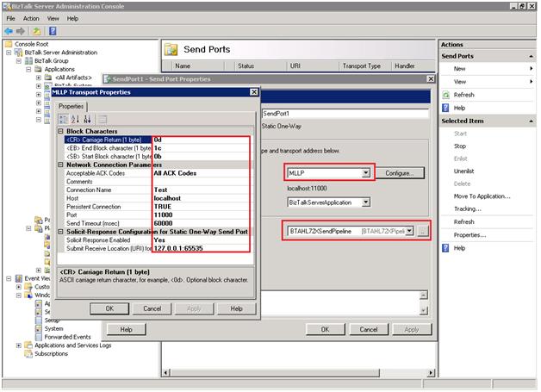Open the BizTalkServerApplication handler dropdown
Image resolution: width=541 pixels, height=392 pixels.
coord(366,202)
